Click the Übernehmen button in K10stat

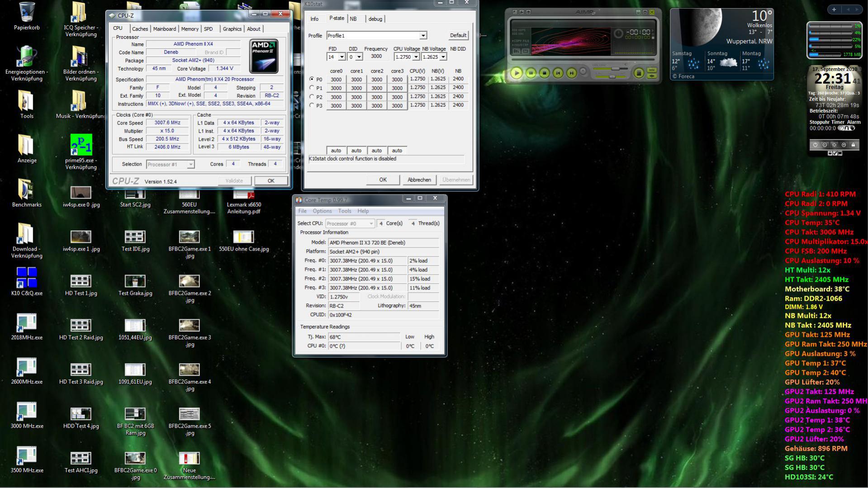[456, 180]
